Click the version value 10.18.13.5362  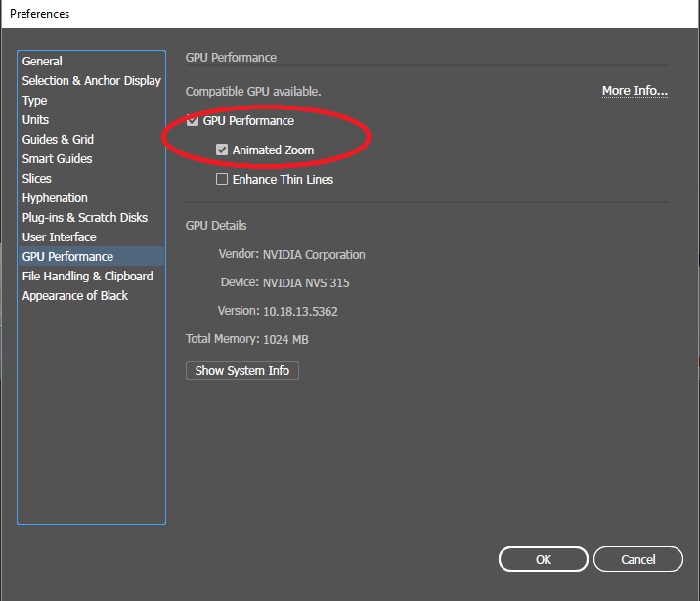pyautogui.click(x=300, y=312)
